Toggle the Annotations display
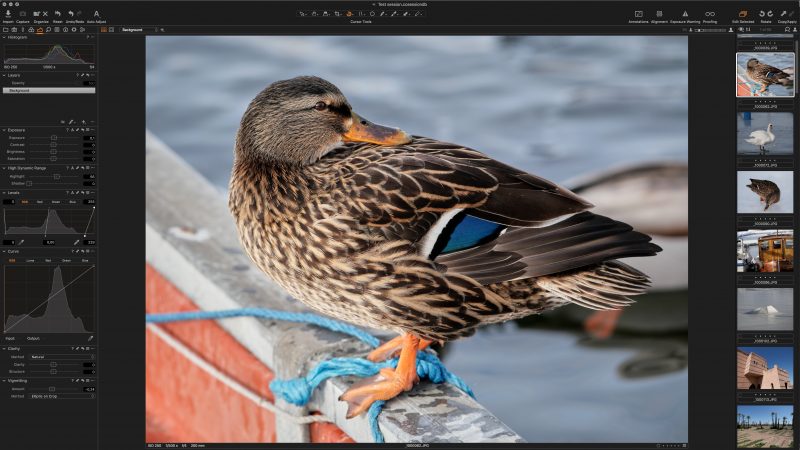This screenshot has height=450, width=800. pyautogui.click(x=638, y=14)
